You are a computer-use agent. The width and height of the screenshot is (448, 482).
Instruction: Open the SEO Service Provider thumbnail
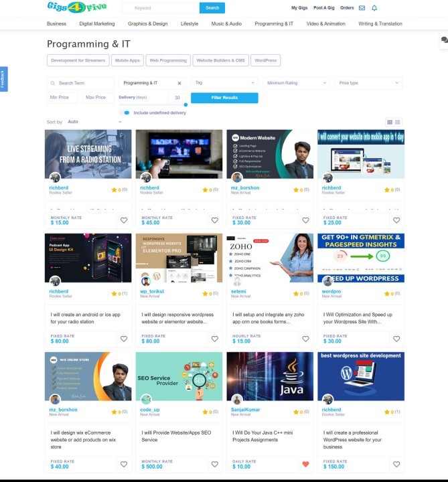(x=179, y=376)
